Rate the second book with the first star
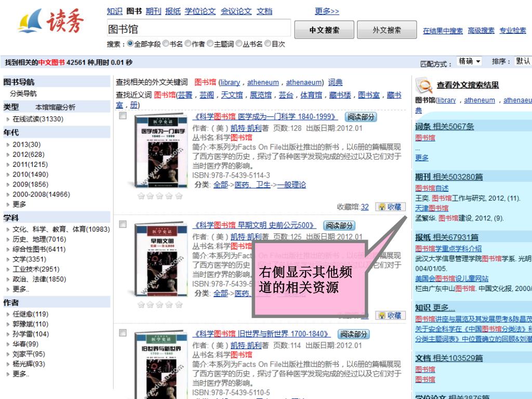Viewport: 532px width, 399px height. point(141,304)
